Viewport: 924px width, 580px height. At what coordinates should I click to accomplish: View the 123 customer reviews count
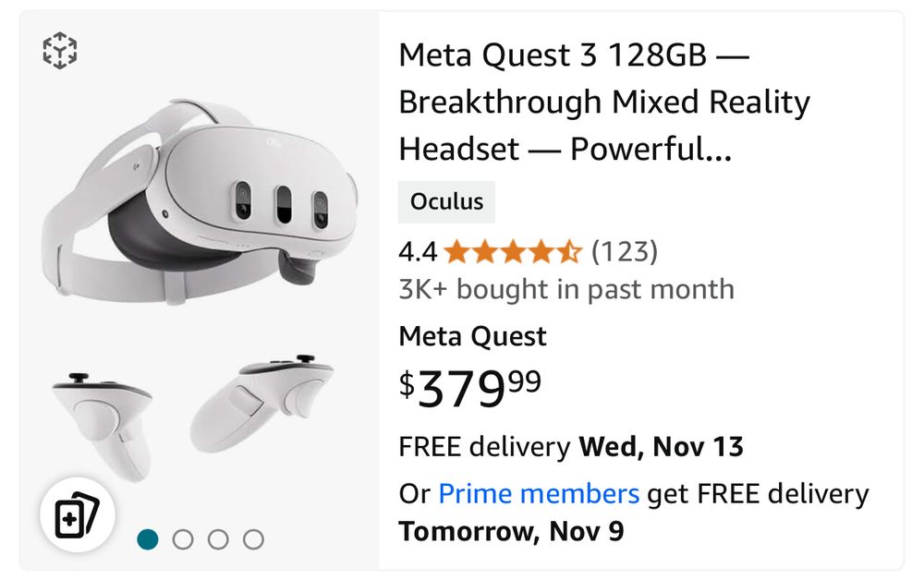(x=625, y=251)
